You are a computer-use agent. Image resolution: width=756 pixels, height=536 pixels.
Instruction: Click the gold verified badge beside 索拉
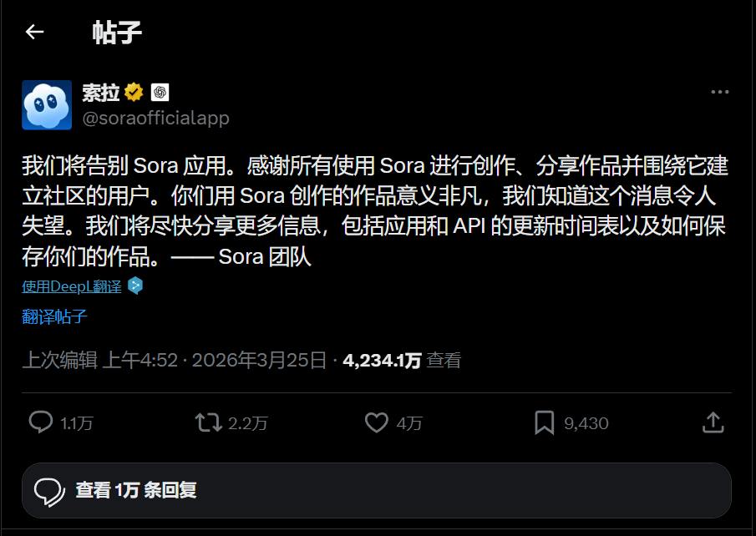[134, 93]
